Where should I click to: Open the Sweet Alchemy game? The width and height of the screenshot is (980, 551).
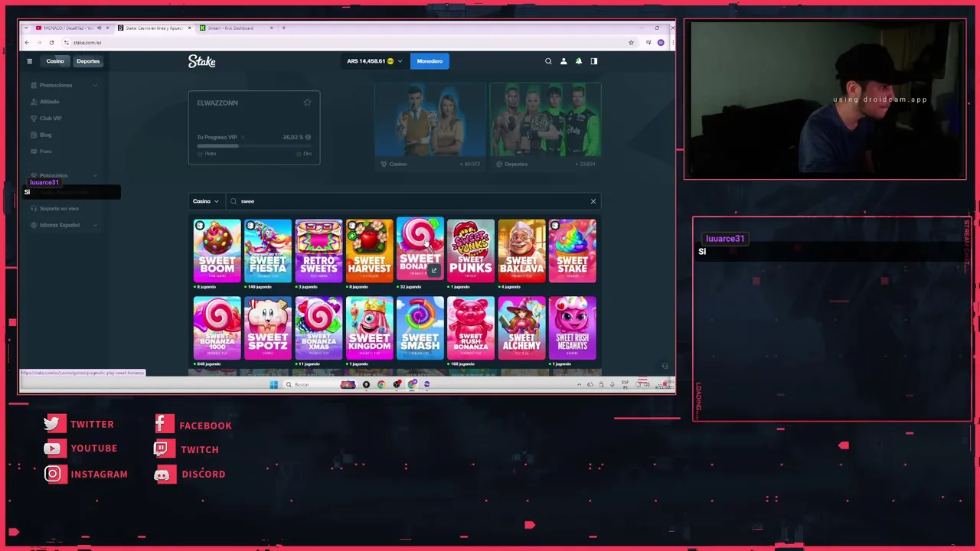click(x=521, y=328)
